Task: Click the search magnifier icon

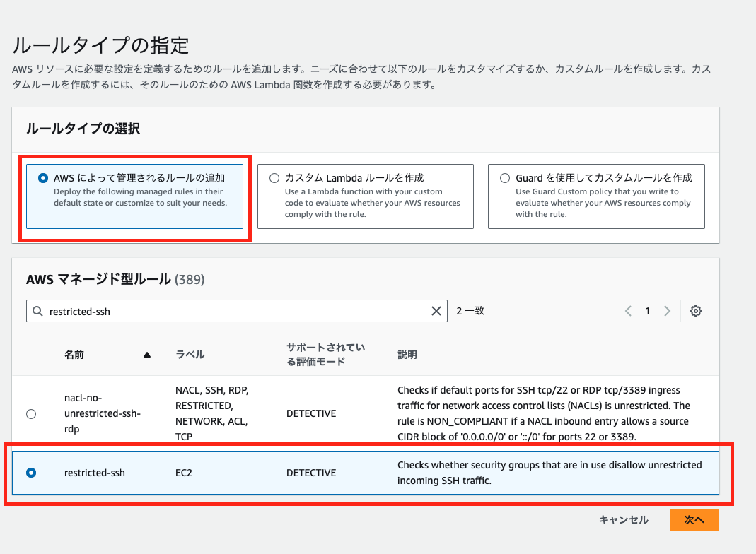Action: pos(37,311)
